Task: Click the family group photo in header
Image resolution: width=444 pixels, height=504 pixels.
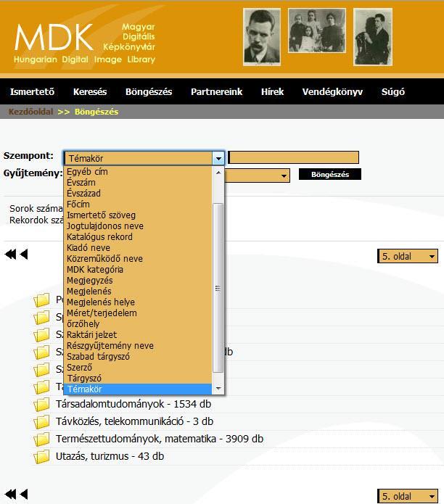Action: coord(317,30)
